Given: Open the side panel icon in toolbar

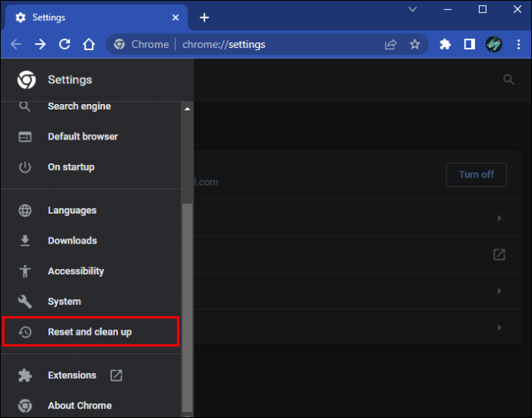Looking at the screenshot, I should point(470,44).
